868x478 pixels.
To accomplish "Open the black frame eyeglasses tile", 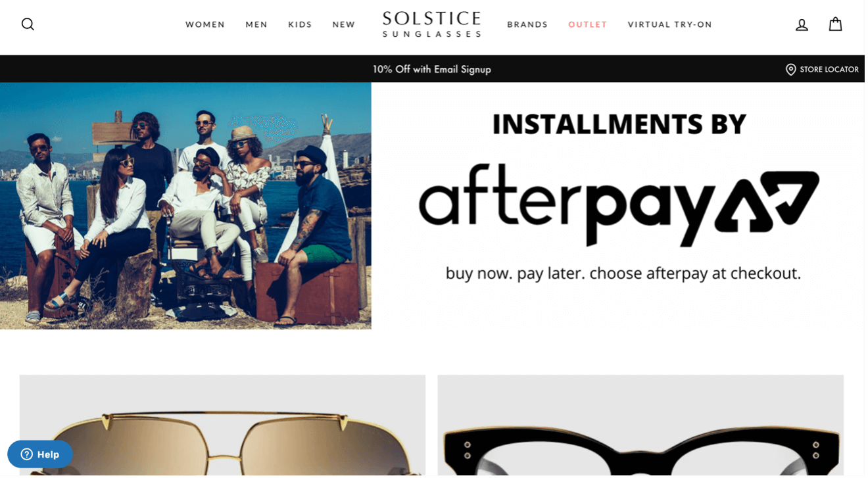I will coord(640,426).
